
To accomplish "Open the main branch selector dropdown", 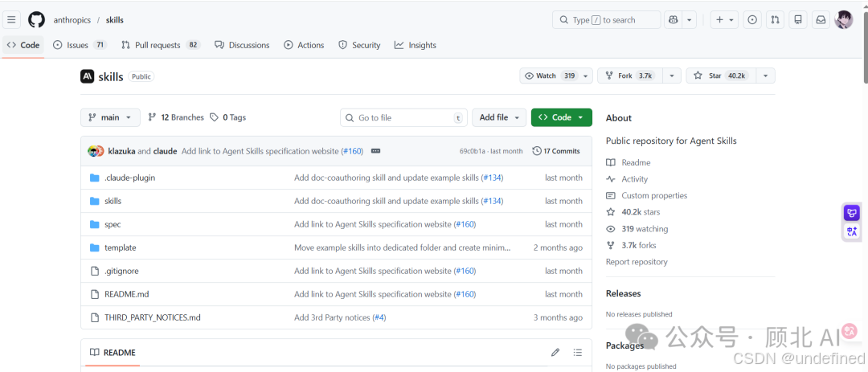I will [110, 117].
